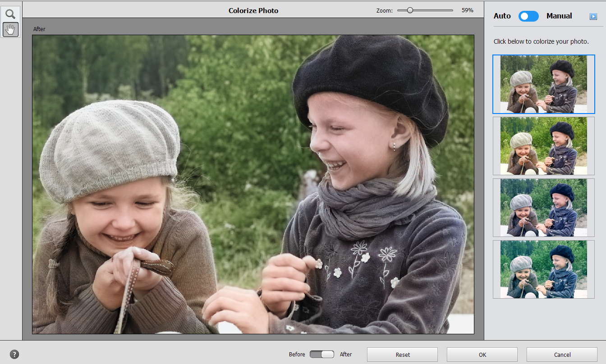This screenshot has width=606, height=364.
Task: Select the bottom teal-tinted colorize variation
Action: tap(543, 269)
